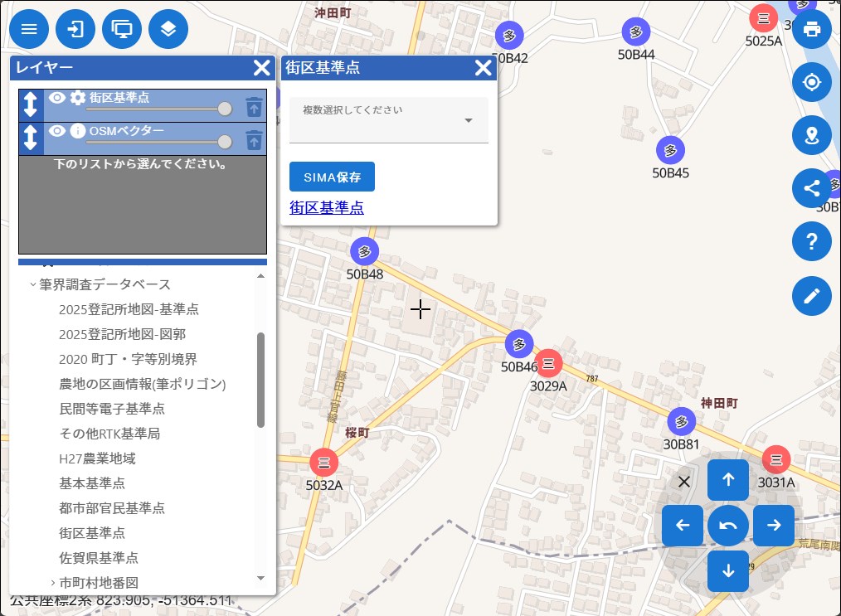Select 農地の区画情報(筆ポリゴン) from list
The height and width of the screenshot is (616, 841).
pos(143,384)
